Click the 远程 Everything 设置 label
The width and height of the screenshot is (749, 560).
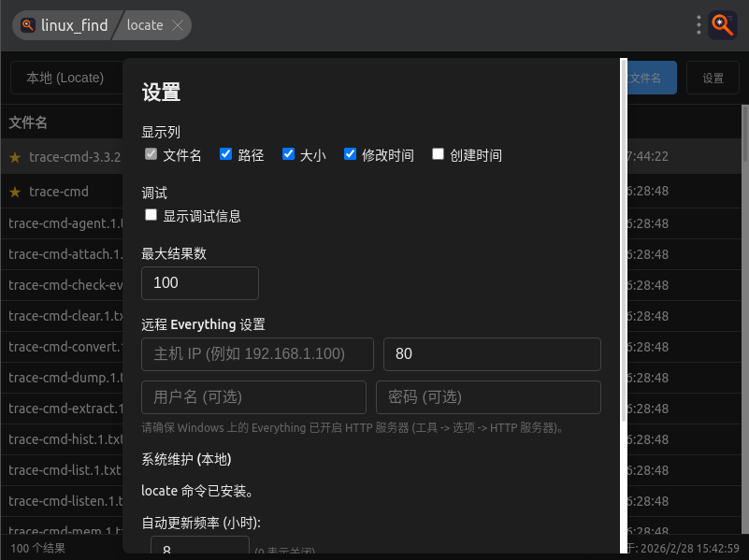[x=203, y=324]
